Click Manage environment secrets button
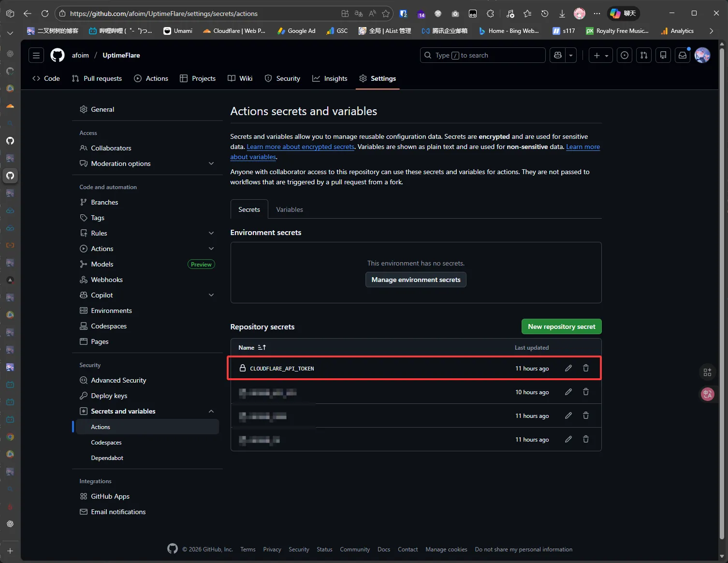The width and height of the screenshot is (728, 563). tap(416, 280)
